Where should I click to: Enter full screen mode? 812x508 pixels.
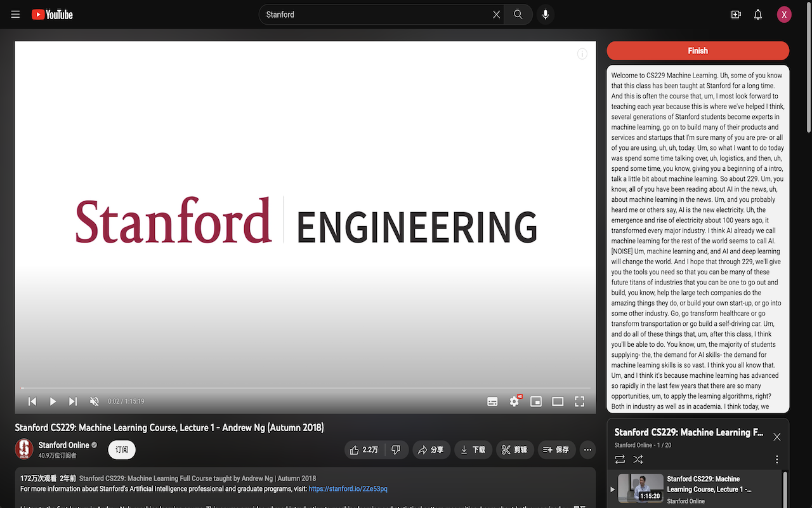click(x=579, y=401)
